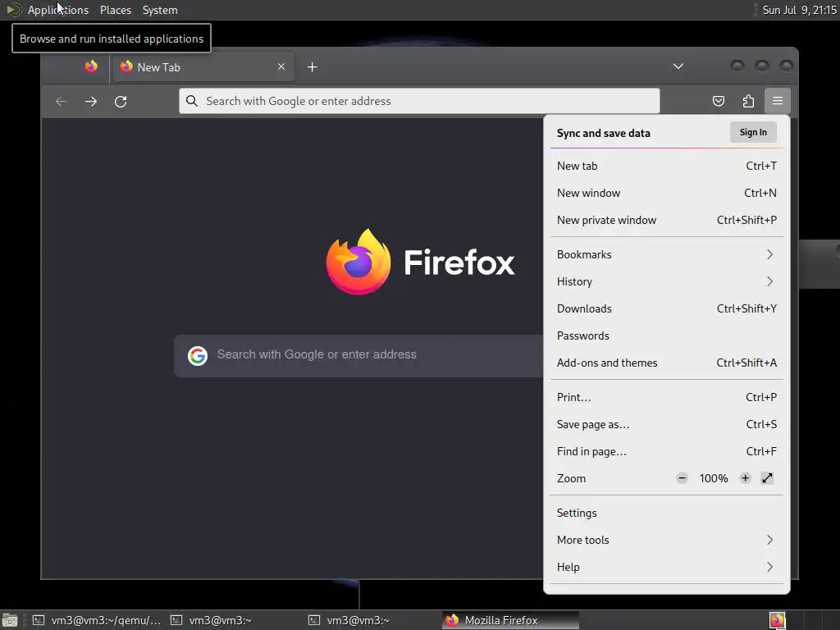Choose Find in page…
The width and height of the screenshot is (840, 630).
click(666, 451)
